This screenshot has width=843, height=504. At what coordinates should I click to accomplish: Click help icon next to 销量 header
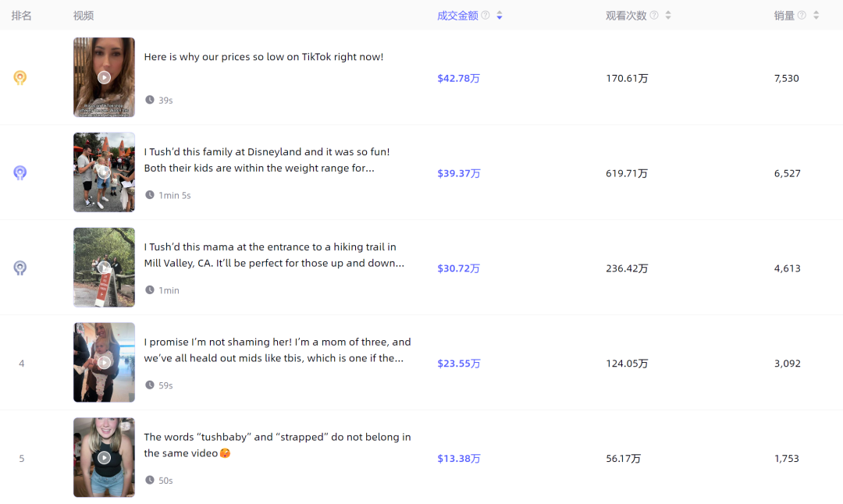(x=802, y=16)
